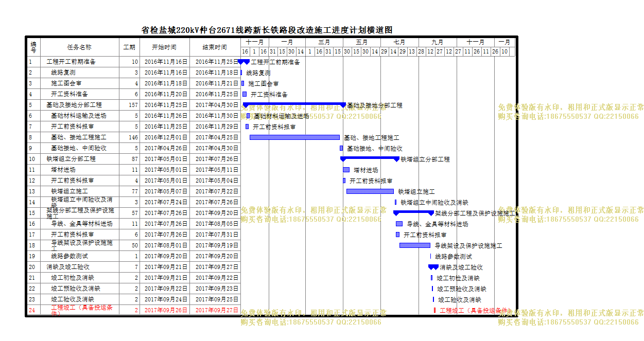Click the Gantt bar for 导线架设及保护设施施工

click(415, 245)
